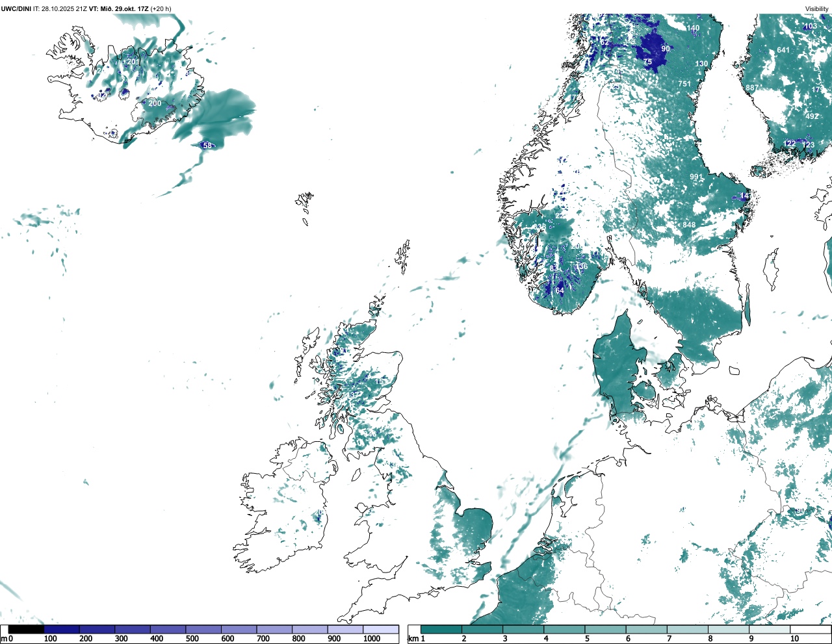
Task: Click the '641' value in Finland
Action: click(783, 50)
